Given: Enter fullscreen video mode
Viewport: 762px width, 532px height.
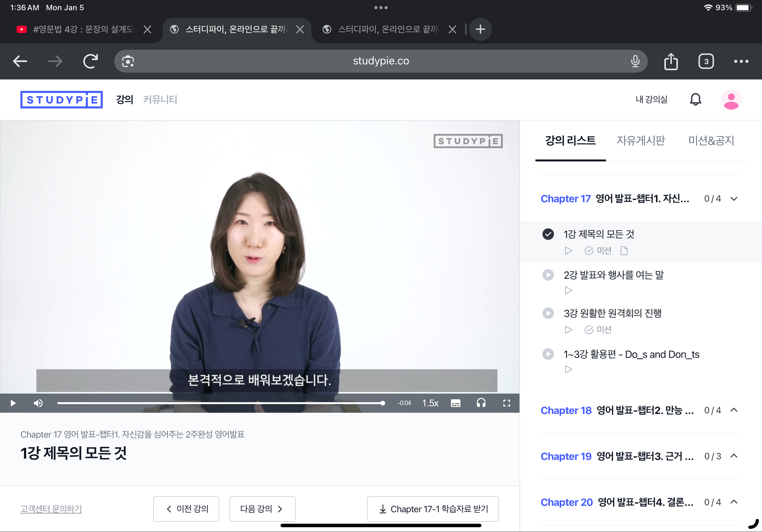Looking at the screenshot, I should 506,403.
